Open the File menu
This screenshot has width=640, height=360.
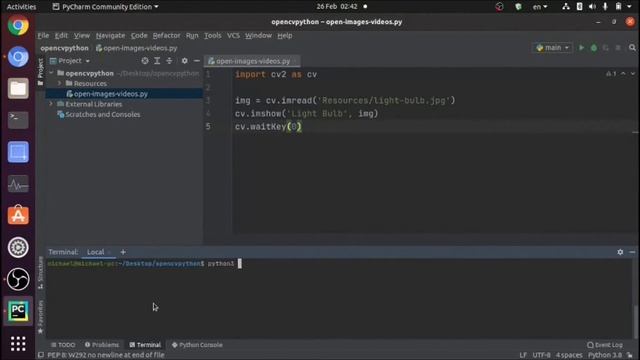(x=43, y=36)
